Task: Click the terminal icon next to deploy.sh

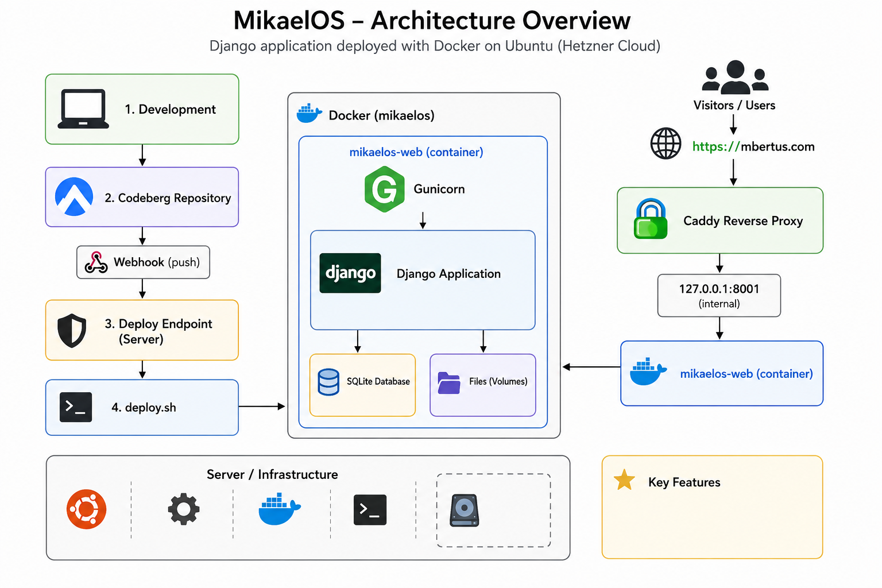Action: pos(76,407)
